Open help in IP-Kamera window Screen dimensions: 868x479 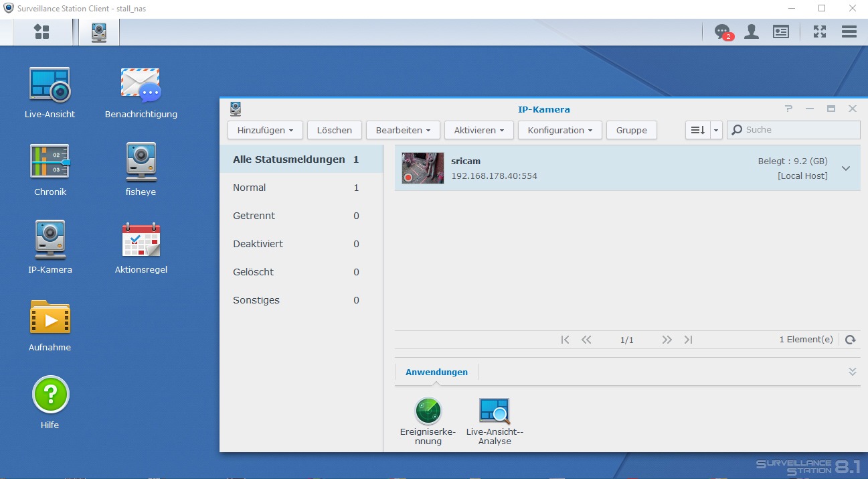coord(789,109)
